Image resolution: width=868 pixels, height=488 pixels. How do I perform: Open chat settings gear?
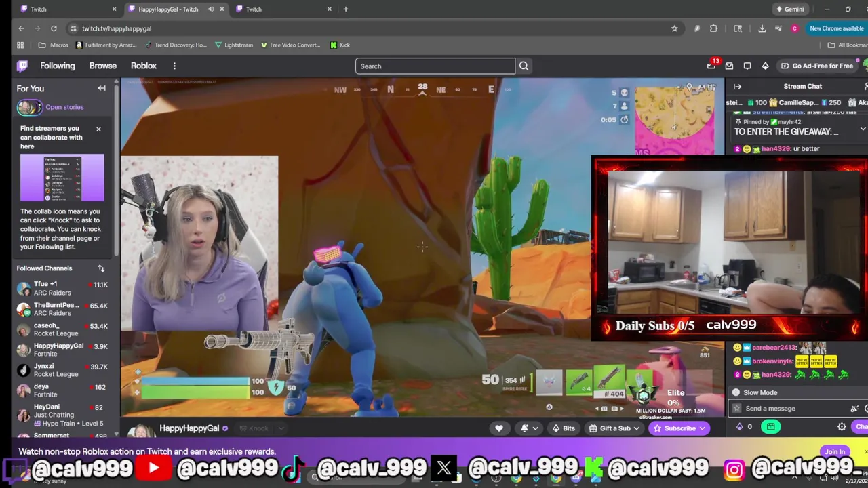click(x=842, y=426)
